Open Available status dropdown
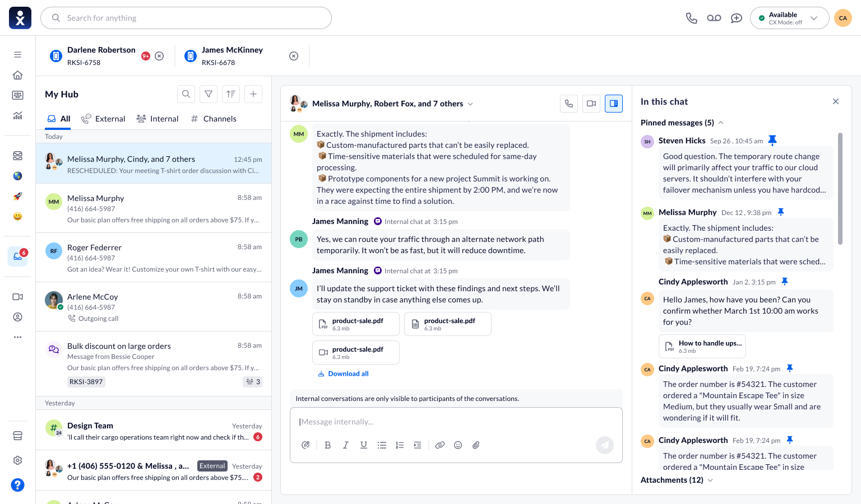Image resolution: width=861 pixels, height=504 pixels. [x=790, y=18]
